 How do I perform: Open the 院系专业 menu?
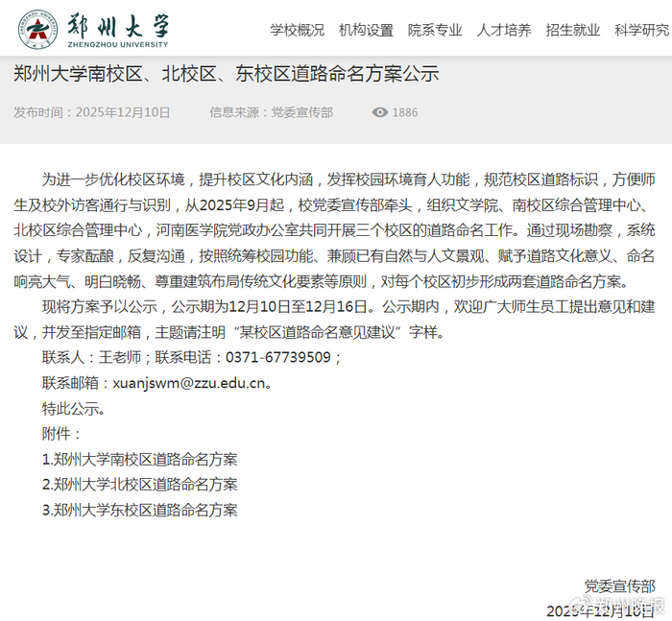[435, 30]
